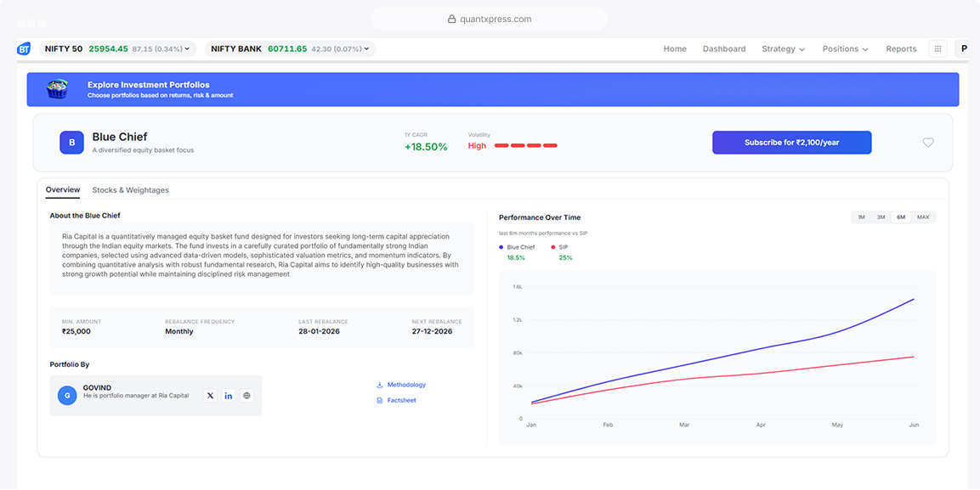
Task: Switch to Stocks & Weightages tab
Action: (x=131, y=189)
